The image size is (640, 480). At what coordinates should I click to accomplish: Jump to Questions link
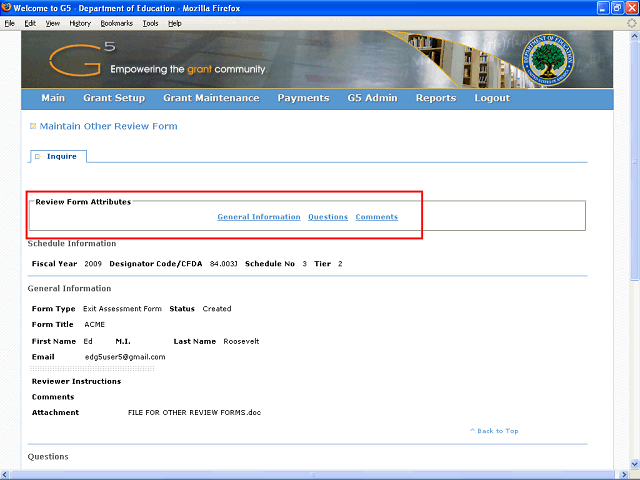[x=328, y=217]
